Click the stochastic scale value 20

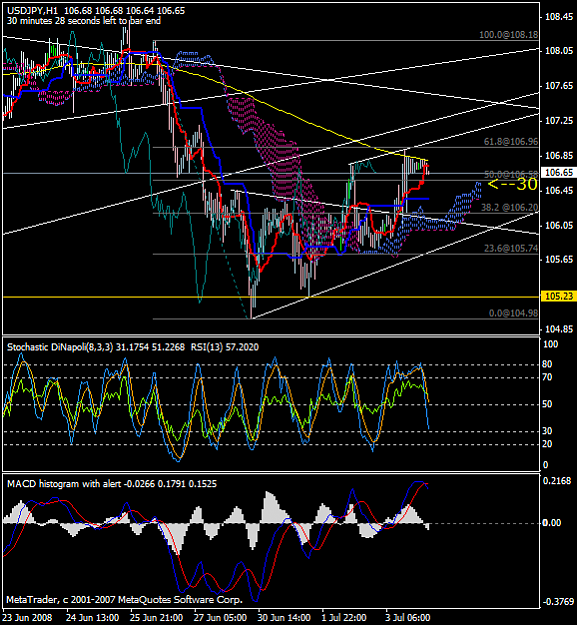tap(548, 444)
